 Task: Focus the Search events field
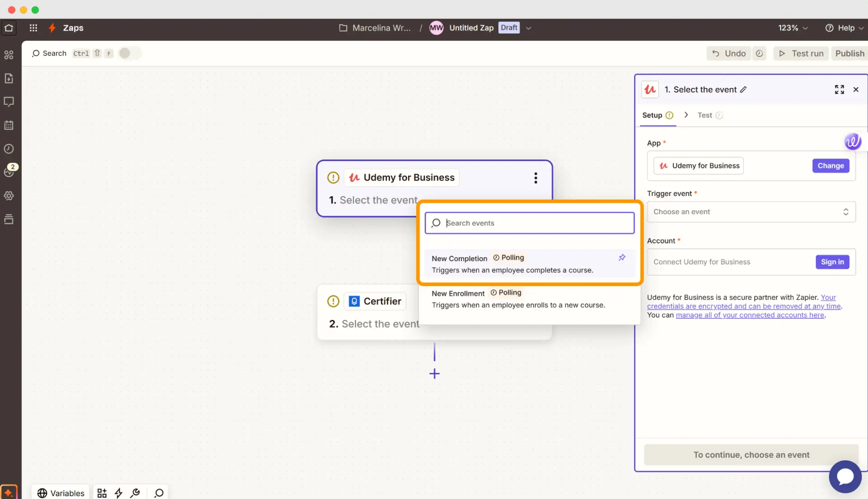[529, 223]
